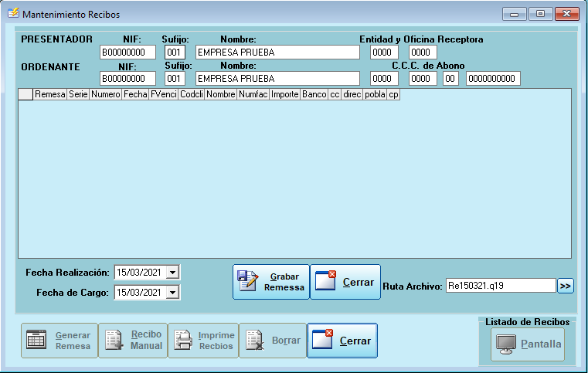Click the FVenci column header
This screenshot has height=373, width=588.
(x=164, y=94)
